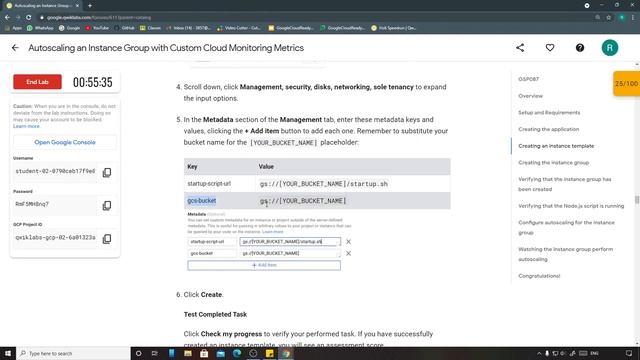Go to Creating the instance group section
Image resolution: width=640 pixels, height=360 pixels.
(x=553, y=163)
